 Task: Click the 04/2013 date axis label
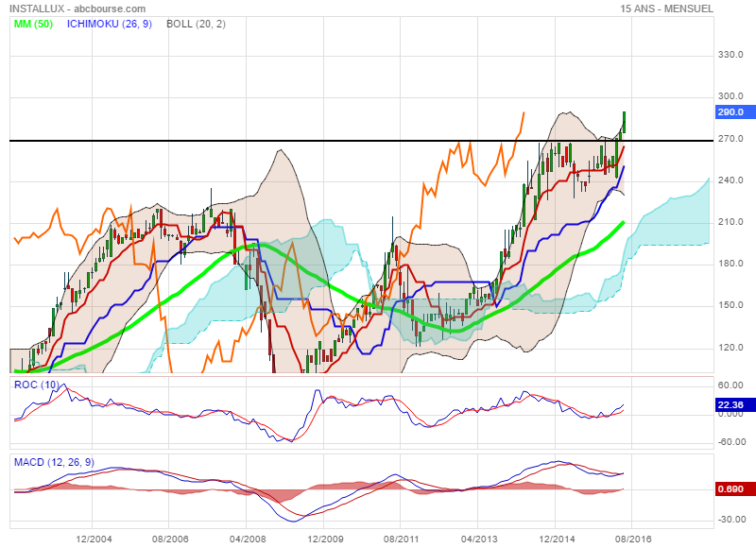click(x=479, y=539)
